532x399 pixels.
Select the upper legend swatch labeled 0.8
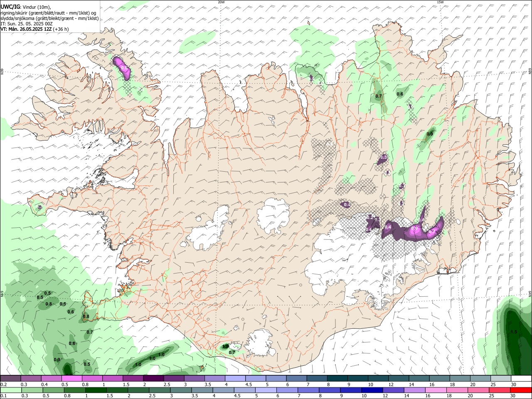click(92, 379)
